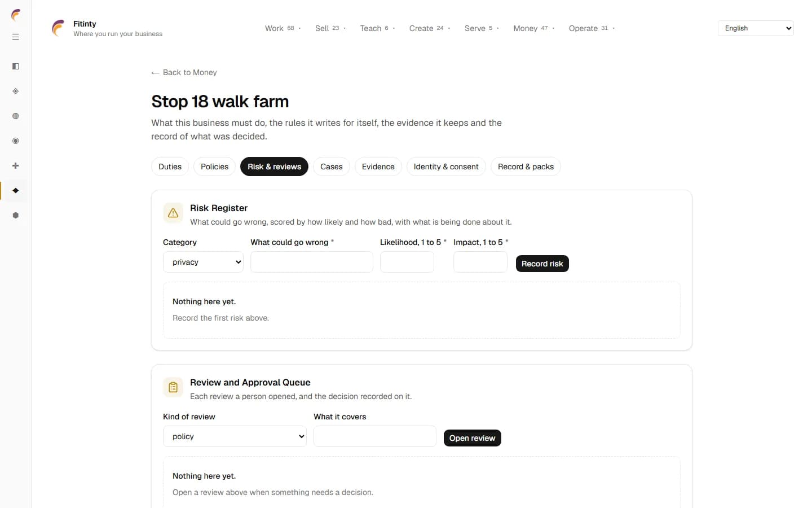Click the Risk Register warning triangle icon
Screen dimensions: 812x508
(173, 213)
